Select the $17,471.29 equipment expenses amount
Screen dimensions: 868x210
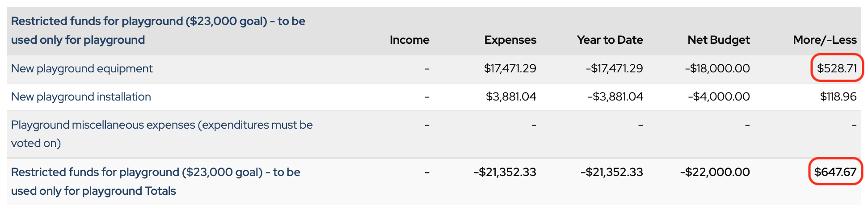pyautogui.click(x=510, y=68)
